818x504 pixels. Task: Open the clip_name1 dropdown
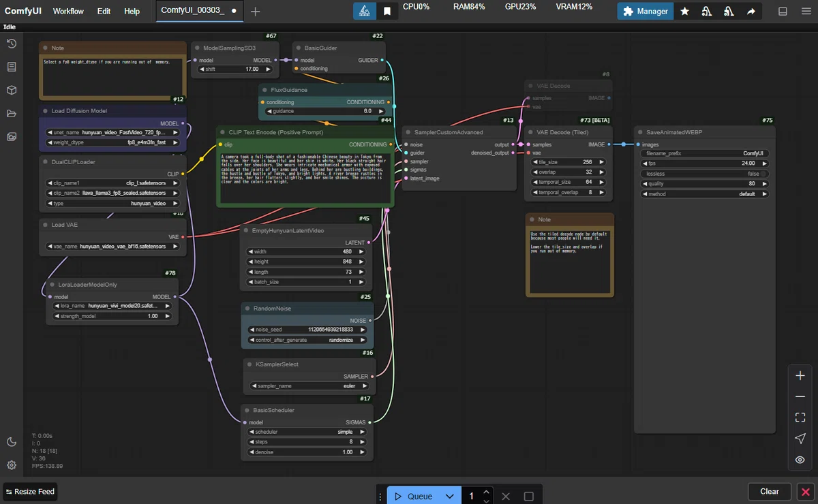(113, 183)
